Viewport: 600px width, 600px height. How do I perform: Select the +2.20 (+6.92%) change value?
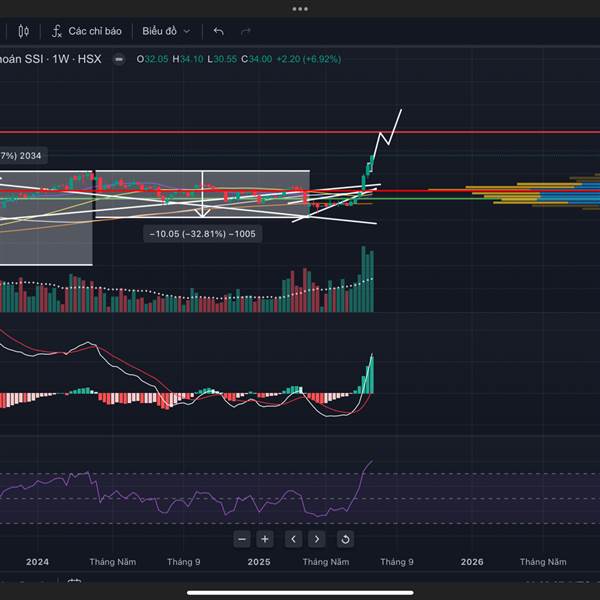[x=308, y=59]
